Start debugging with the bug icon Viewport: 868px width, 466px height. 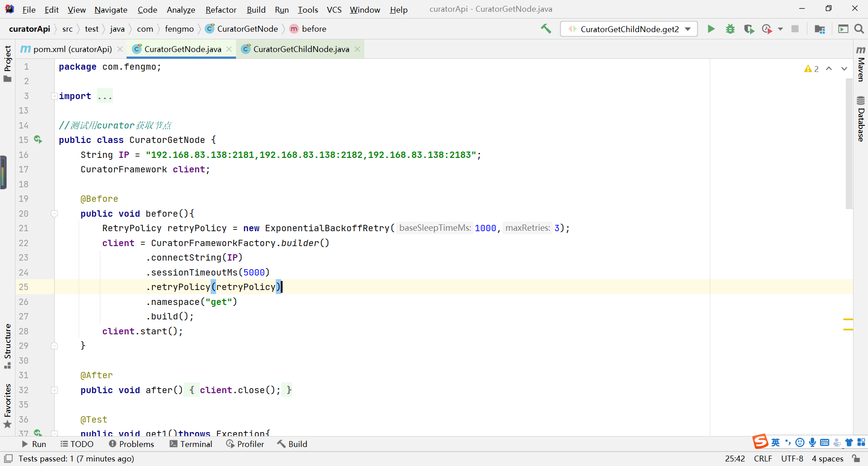730,29
